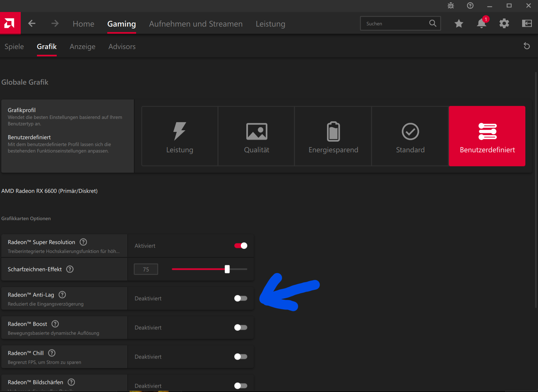Enable Radeon Chill toggle
Image resolution: width=538 pixels, height=392 pixels.
[241, 356]
